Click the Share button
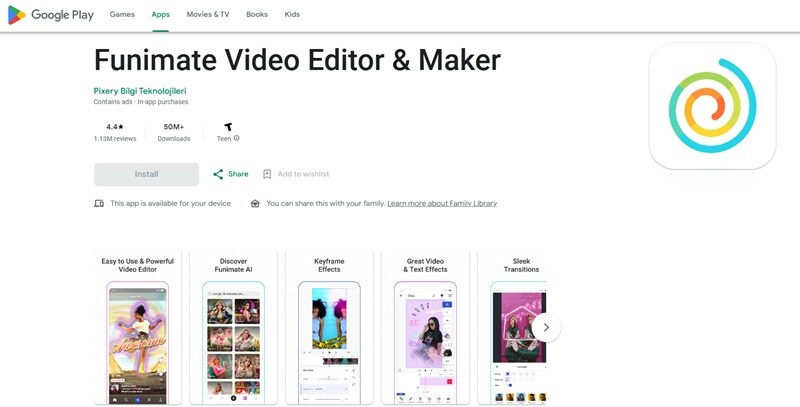This screenshot has width=800, height=407. click(x=231, y=174)
